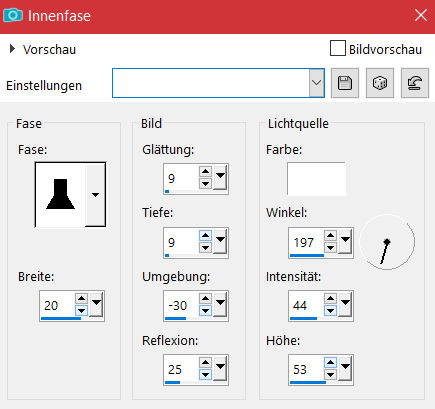Screen dimensions: 435x409
Task: Click the Innenfase camera icon in title bar
Action: tap(13, 15)
